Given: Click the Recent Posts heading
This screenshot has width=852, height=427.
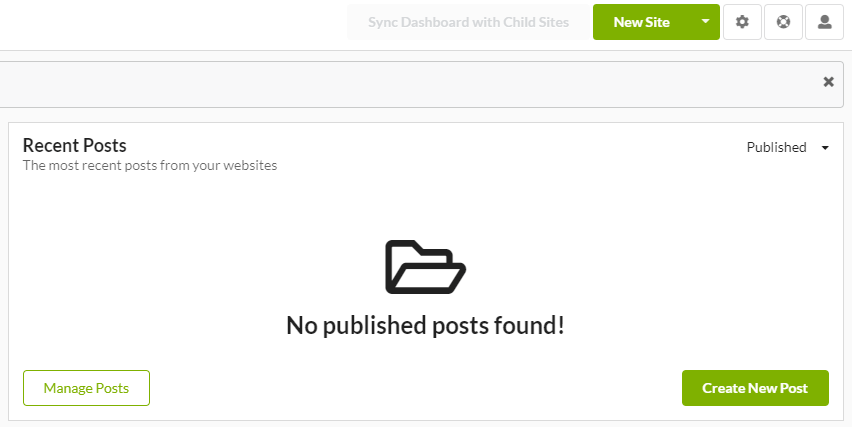Looking at the screenshot, I should 74,146.
